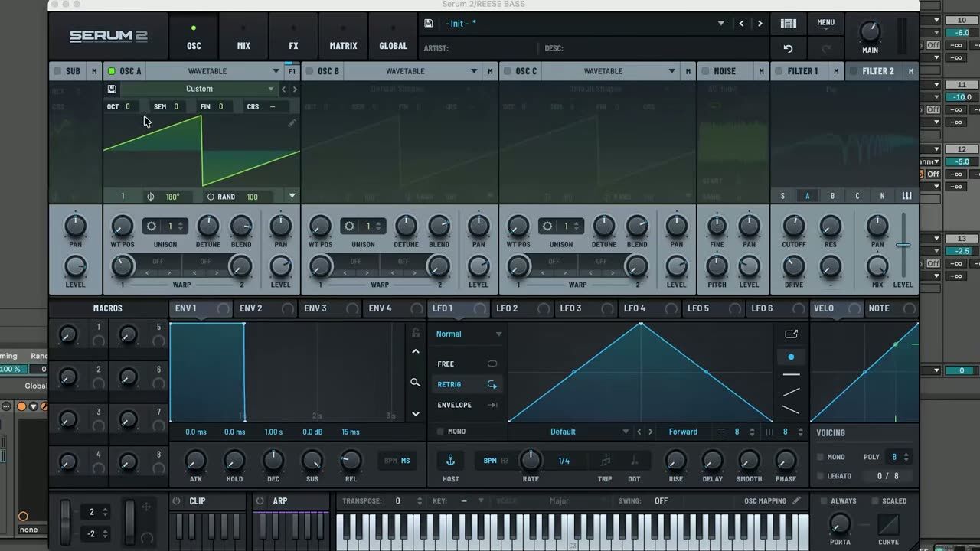Enable the LFO dotted note icon
Image resolution: width=980 pixels, height=551 pixels.
click(634, 461)
